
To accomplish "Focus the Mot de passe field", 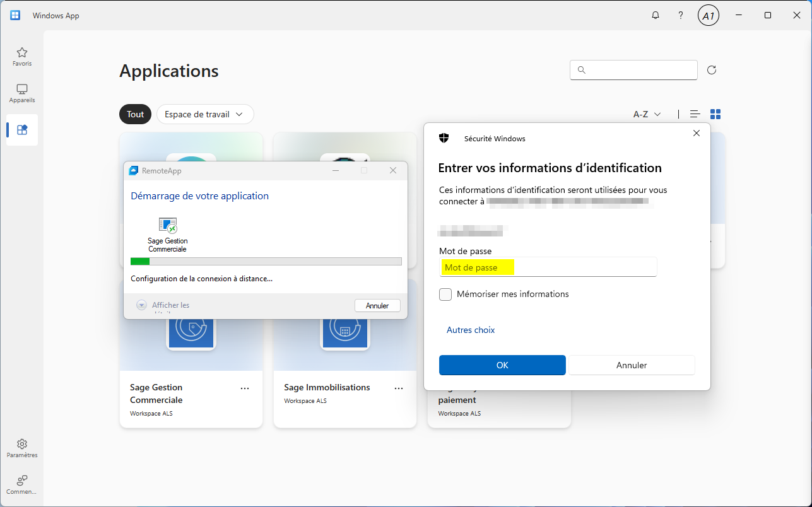I will (548, 267).
